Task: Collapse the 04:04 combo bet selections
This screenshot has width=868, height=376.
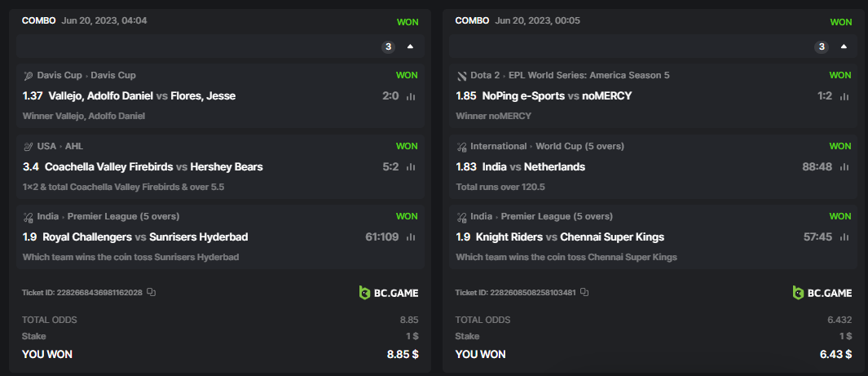Action: click(x=410, y=46)
